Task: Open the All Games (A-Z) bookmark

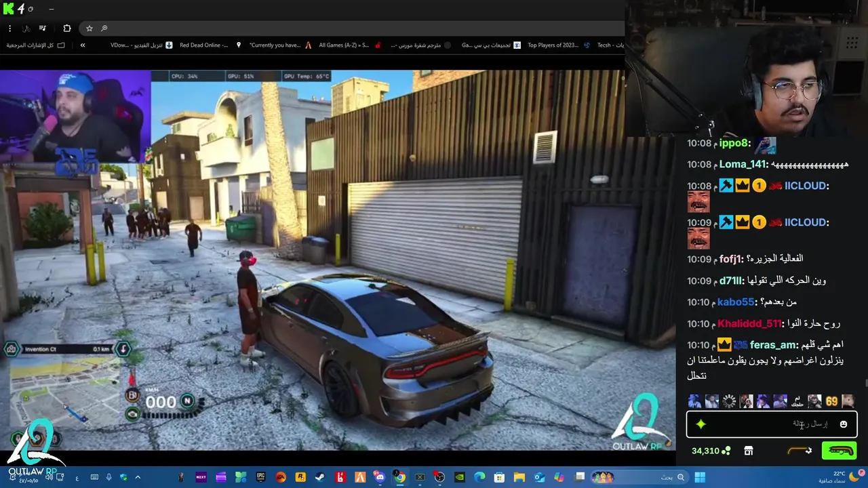Action: (x=350, y=45)
